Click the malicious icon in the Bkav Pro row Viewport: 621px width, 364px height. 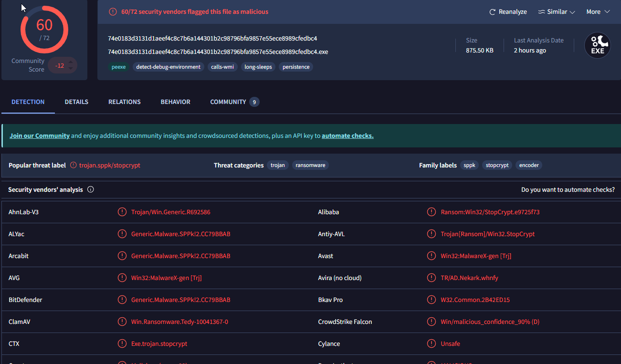pos(432,300)
